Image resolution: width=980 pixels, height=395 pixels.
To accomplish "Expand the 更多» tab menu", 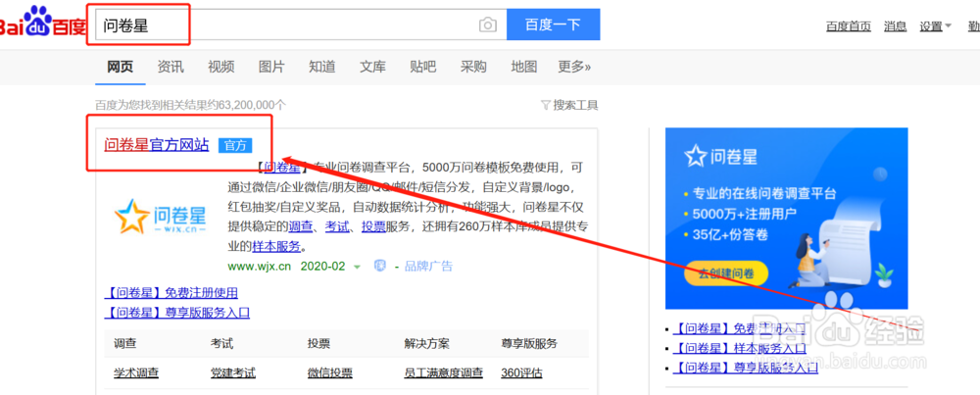I will pos(575,67).
